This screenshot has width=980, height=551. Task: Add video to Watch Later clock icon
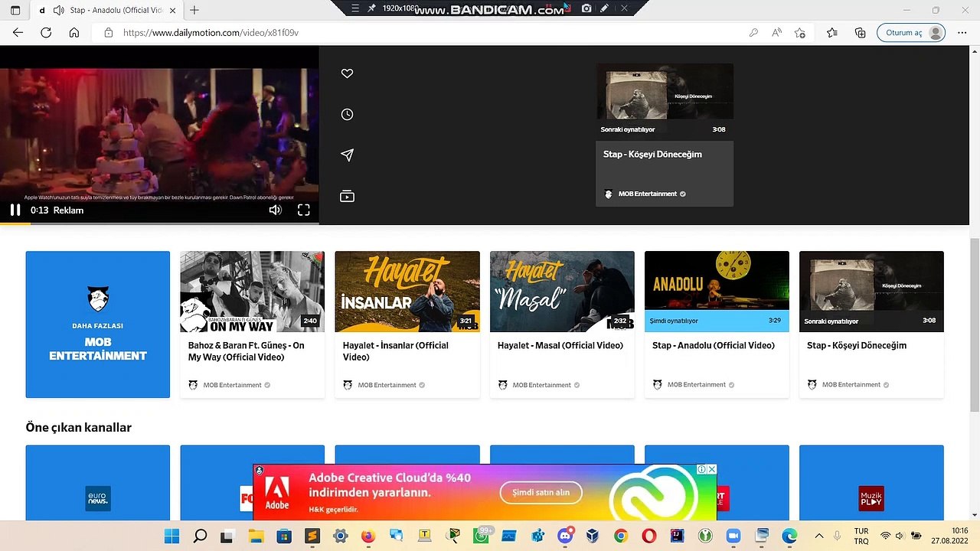pyautogui.click(x=347, y=114)
